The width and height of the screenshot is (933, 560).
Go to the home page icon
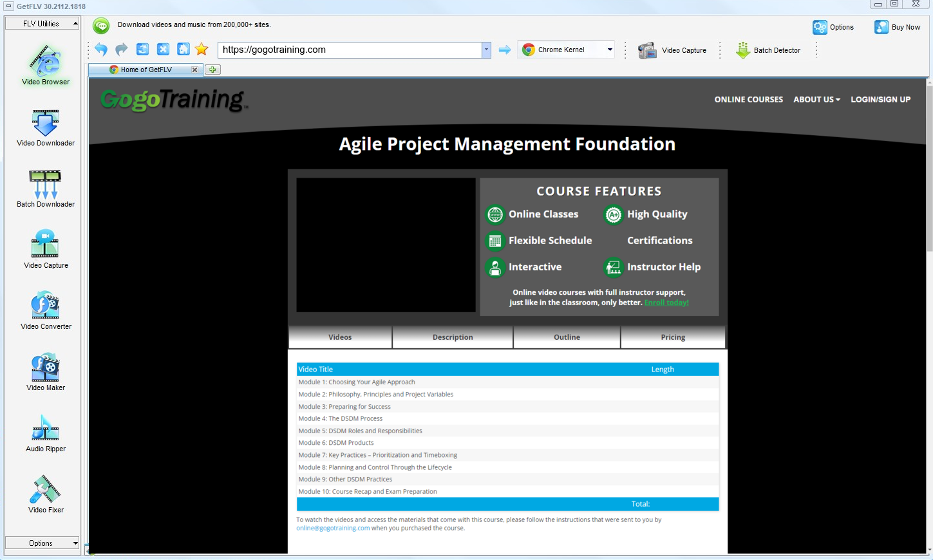coord(184,50)
